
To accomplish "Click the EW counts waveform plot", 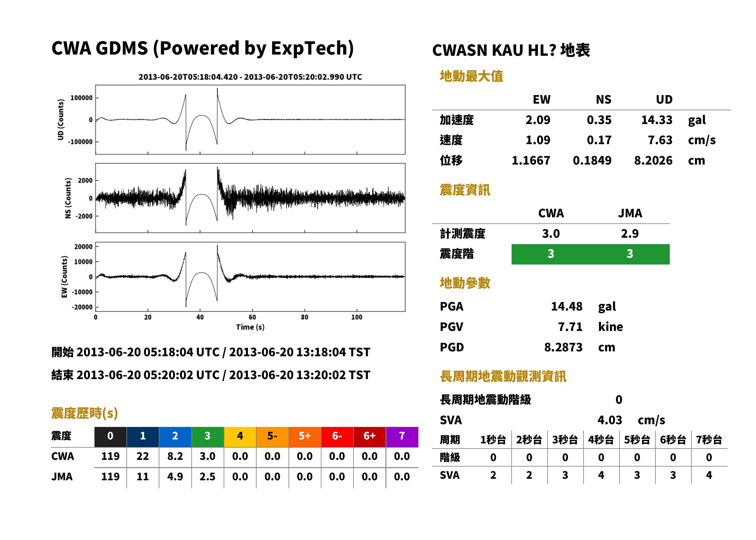I will tap(250, 277).
